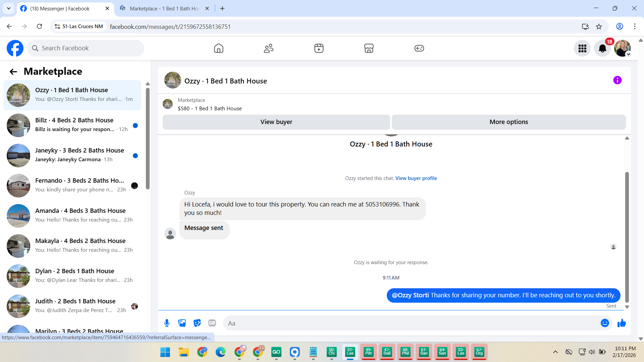Click the View buyer profile link
The image size is (644, 362).
[x=416, y=178]
